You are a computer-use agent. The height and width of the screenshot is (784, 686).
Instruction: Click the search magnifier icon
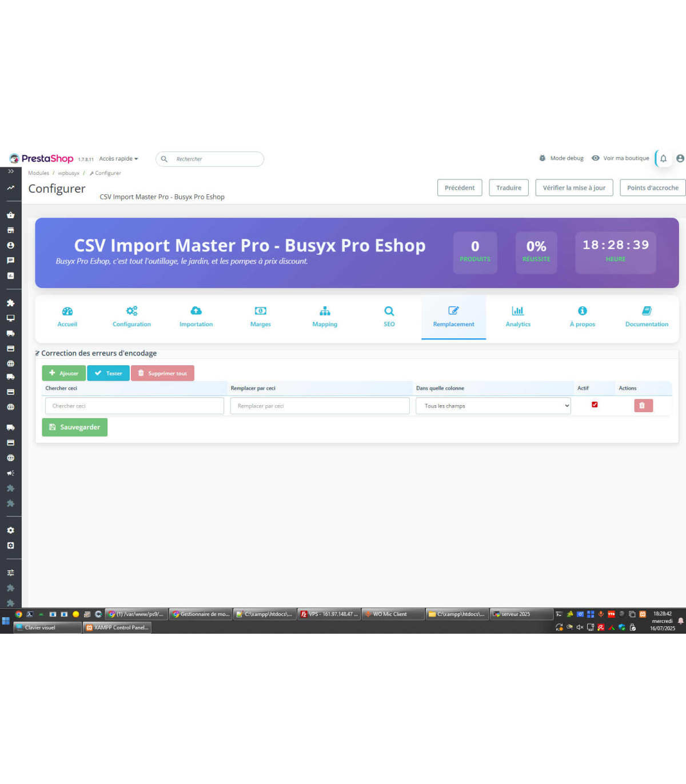164,159
